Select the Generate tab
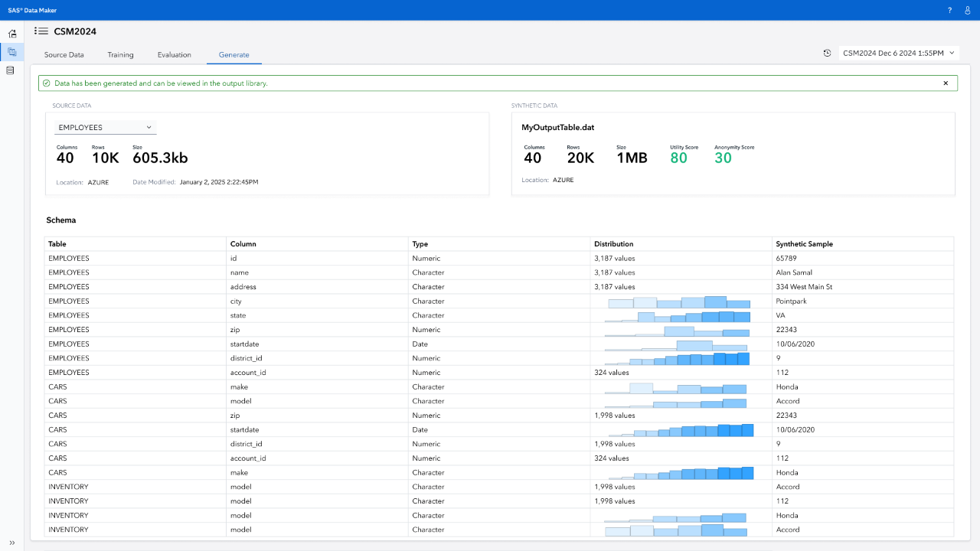Screen dimensions: 980x551 click(x=234, y=55)
